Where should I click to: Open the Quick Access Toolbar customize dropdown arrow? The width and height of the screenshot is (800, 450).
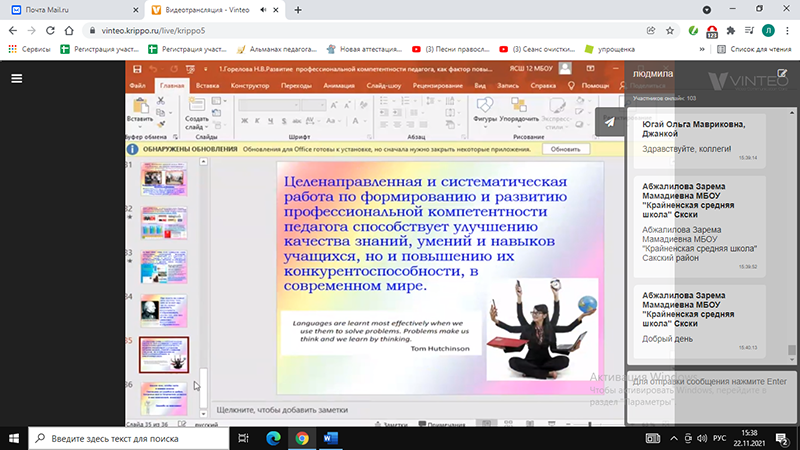[206, 69]
